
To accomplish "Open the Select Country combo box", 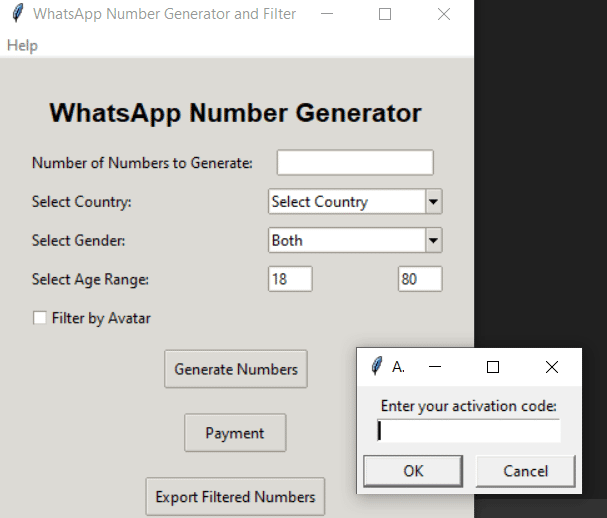I will [x=355, y=201].
